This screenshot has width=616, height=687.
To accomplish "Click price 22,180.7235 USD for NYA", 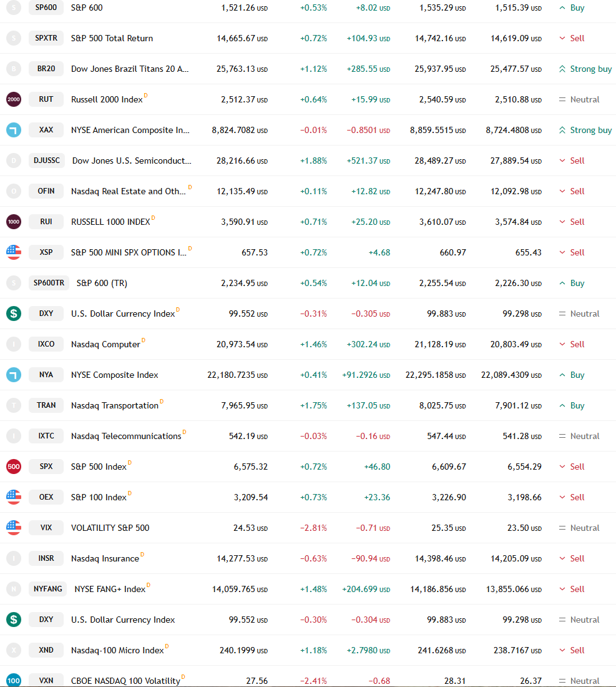I will [x=237, y=375].
